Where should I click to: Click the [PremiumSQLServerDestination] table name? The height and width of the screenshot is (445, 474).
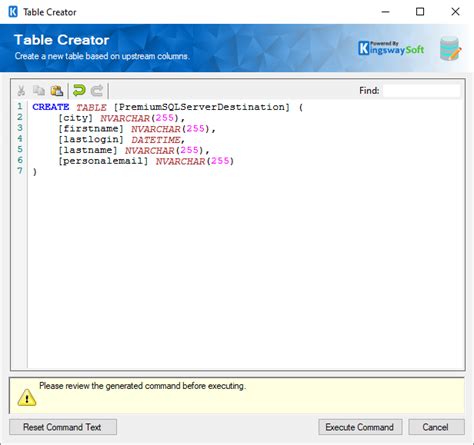(202, 107)
